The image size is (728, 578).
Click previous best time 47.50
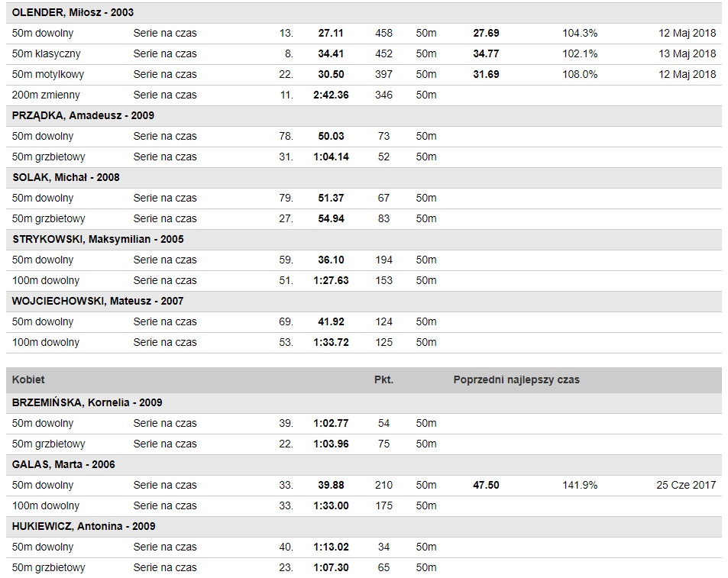pos(486,485)
